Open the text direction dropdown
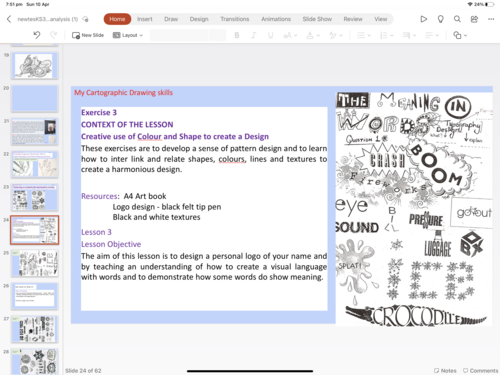 tap(409, 35)
